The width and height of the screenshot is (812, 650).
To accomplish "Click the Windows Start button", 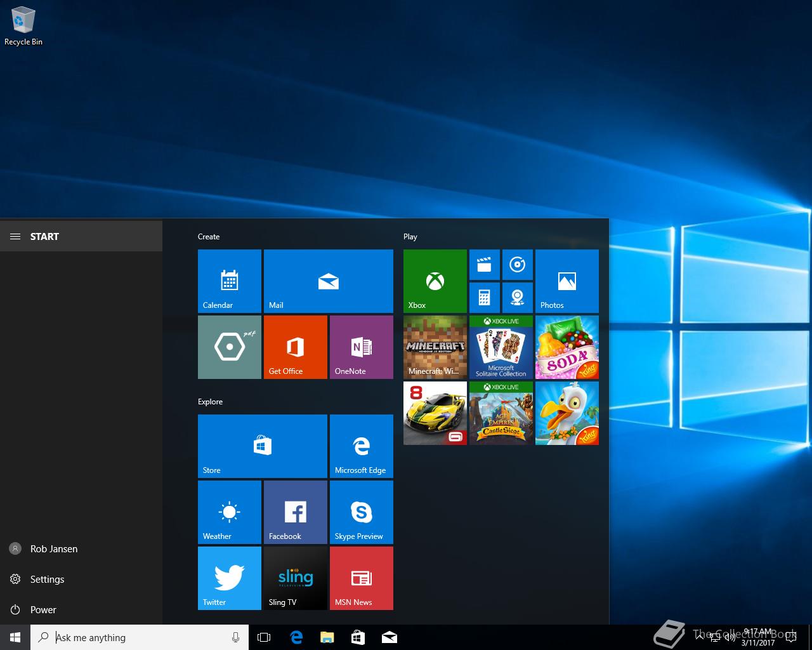I will [x=15, y=637].
